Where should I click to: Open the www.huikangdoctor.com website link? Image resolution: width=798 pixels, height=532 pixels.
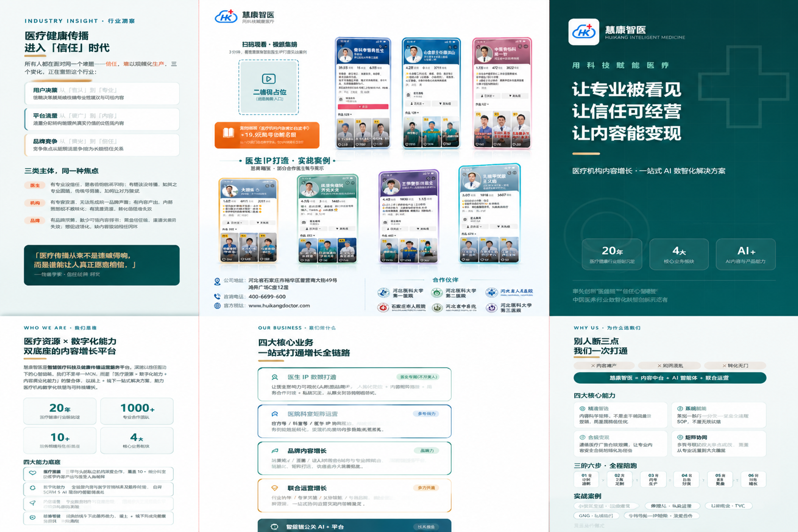pyautogui.click(x=279, y=306)
